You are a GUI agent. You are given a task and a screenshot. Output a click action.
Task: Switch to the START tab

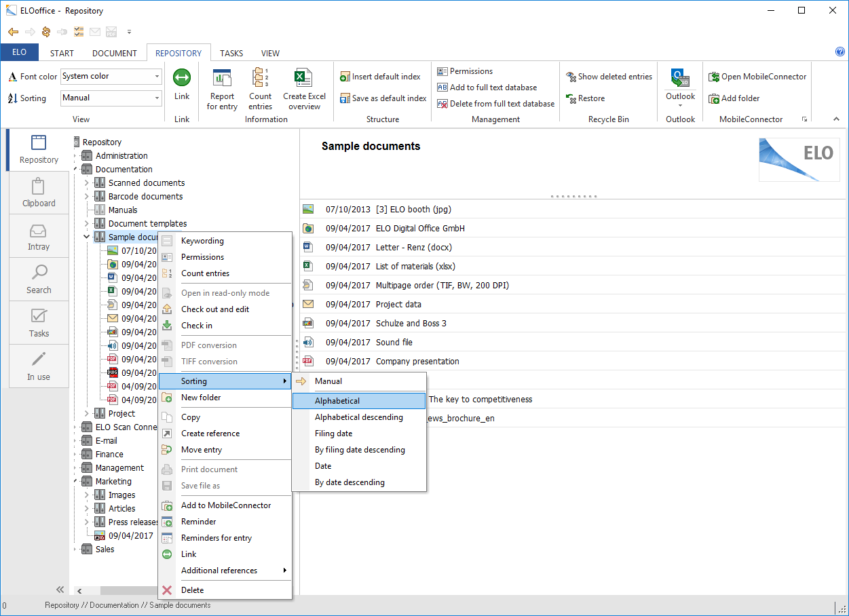(62, 53)
